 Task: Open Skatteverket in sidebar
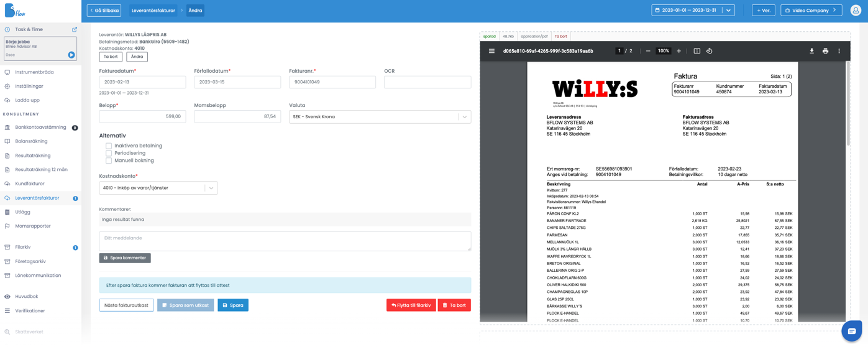(x=29, y=332)
